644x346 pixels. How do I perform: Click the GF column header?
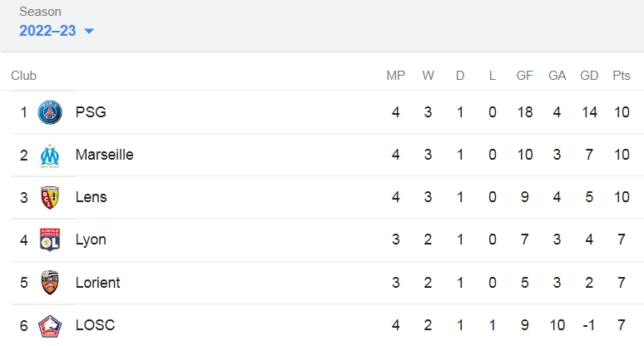(524, 76)
